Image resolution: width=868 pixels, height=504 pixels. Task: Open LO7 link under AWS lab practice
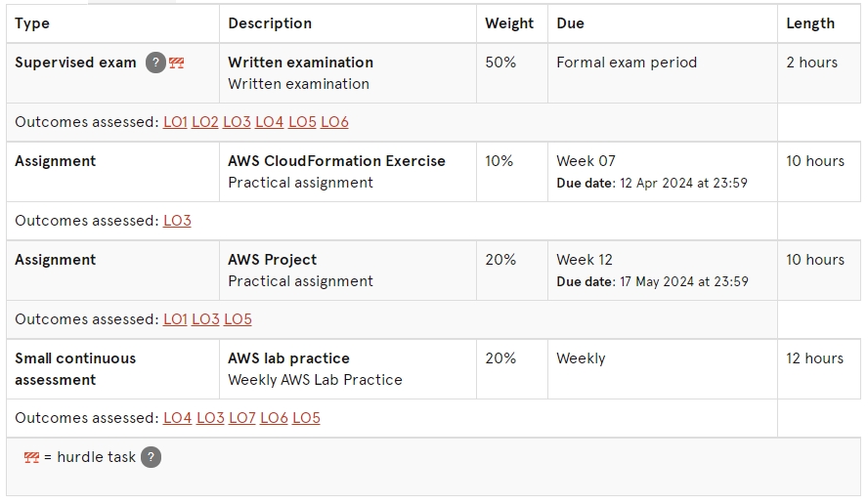pos(241,418)
